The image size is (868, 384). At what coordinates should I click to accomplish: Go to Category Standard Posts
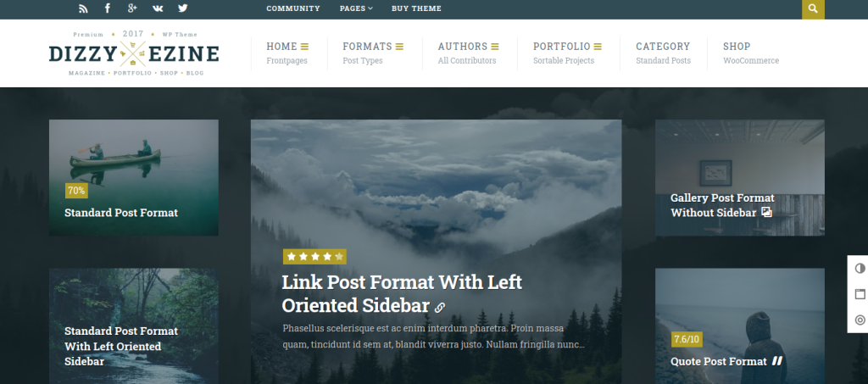pos(663,53)
